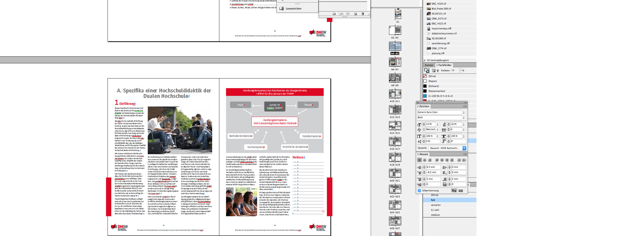Align paragraph right in Absatz panel
Screen dimensions: 644x236
click(429, 160)
